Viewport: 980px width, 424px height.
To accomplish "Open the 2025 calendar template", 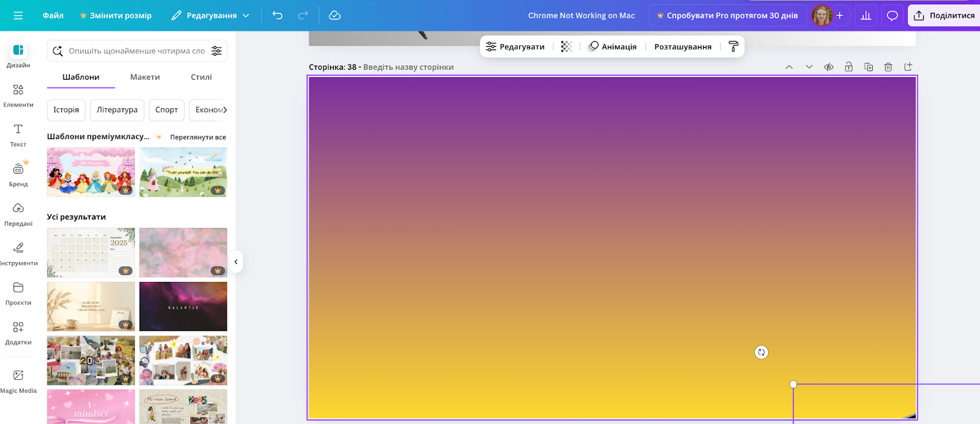I will click(x=91, y=252).
